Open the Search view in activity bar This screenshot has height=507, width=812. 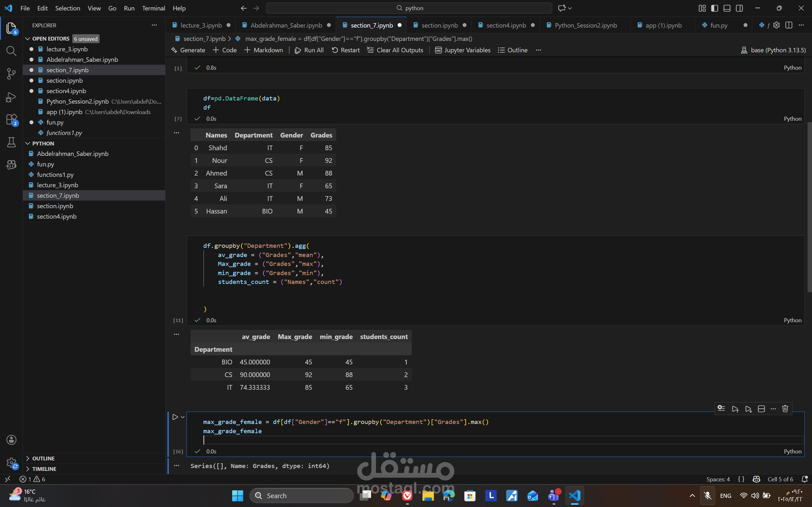click(11, 51)
